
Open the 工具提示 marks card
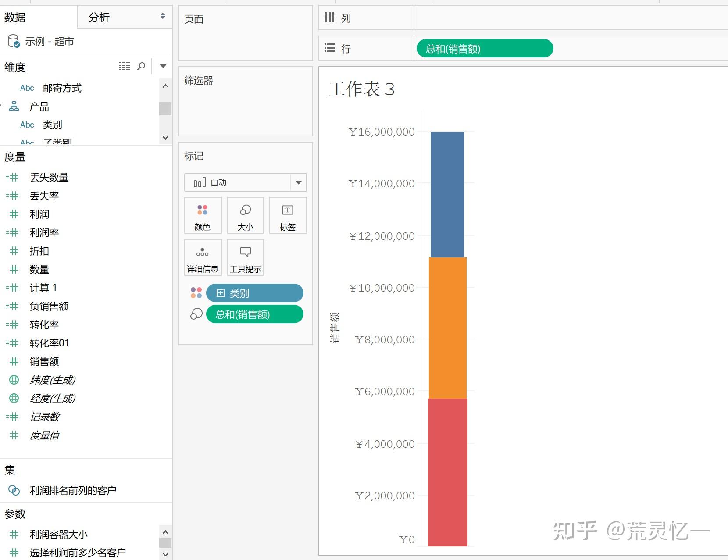[x=246, y=258]
